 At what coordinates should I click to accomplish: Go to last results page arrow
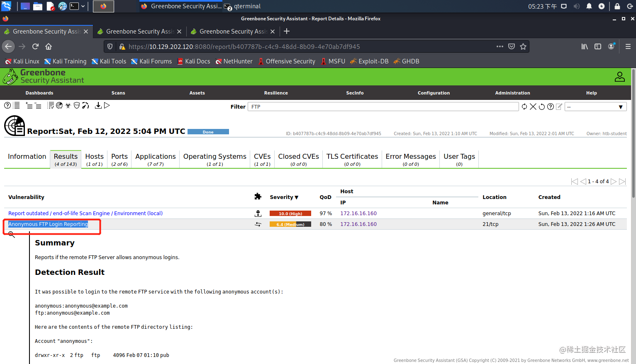(622, 182)
